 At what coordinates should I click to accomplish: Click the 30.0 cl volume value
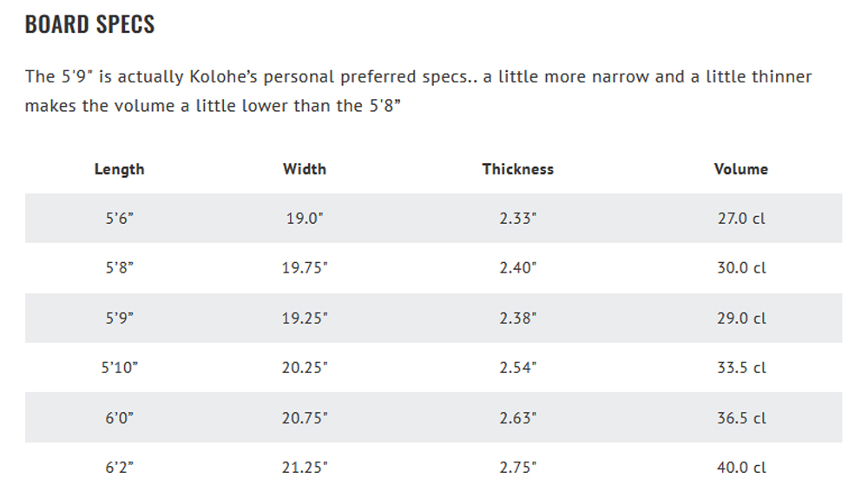point(741,268)
